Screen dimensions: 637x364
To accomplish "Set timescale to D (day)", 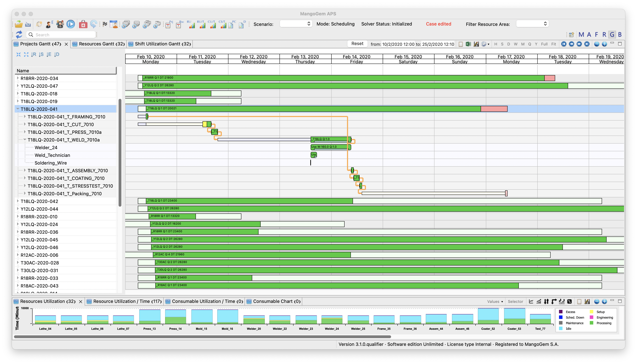I will coord(509,44).
